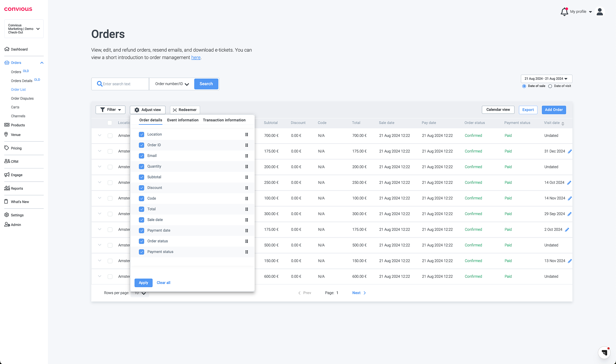616x364 pixels.
Task: Click the Apply button
Action: (143, 283)
